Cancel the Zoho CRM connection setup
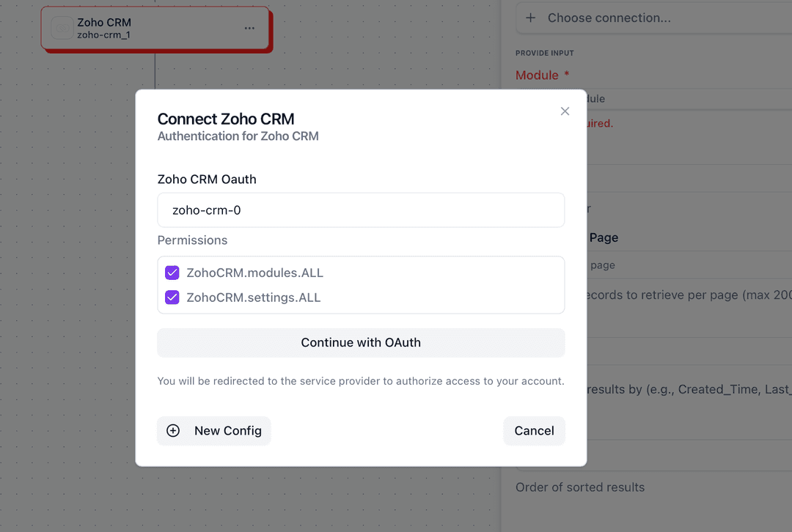 (x=534, y=431)
